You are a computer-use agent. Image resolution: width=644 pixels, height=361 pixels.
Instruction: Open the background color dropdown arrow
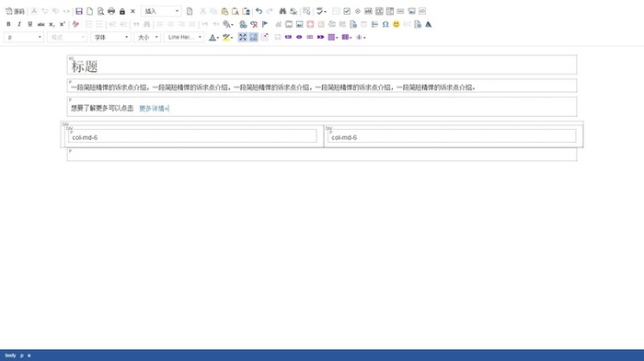[232, 38]
